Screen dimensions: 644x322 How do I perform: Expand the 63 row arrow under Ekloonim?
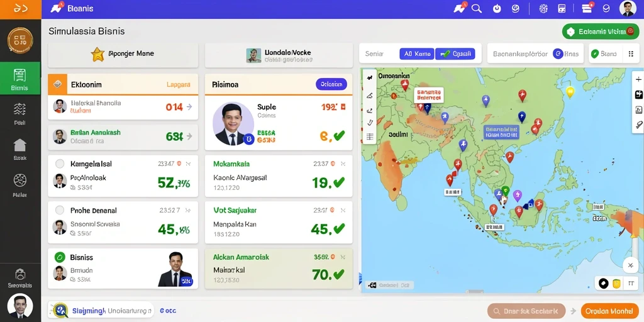(189, 136)
